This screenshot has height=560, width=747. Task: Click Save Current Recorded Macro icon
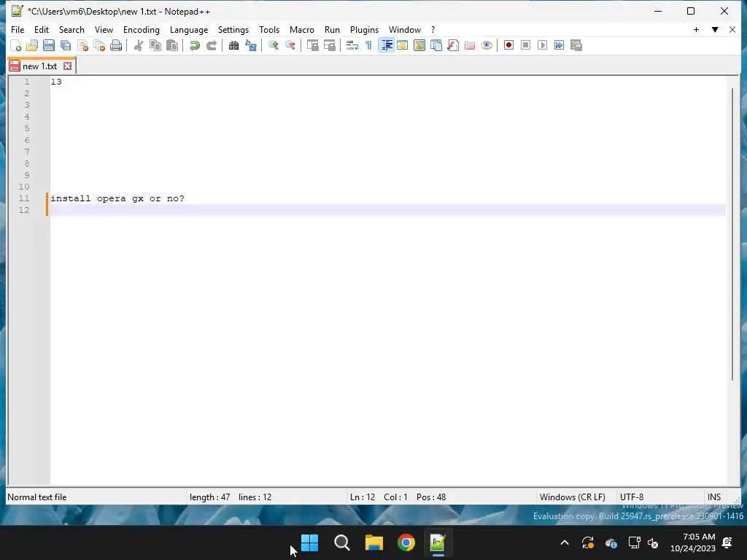576,45
